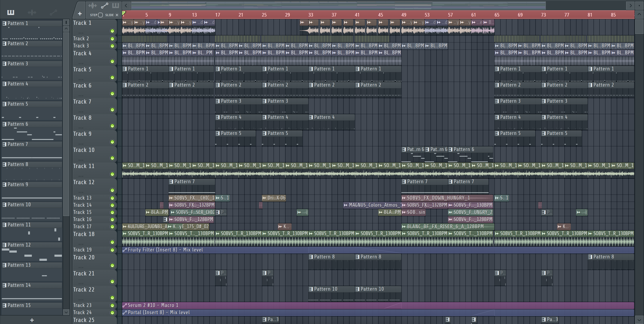Click bar 33 on the timeline ruler
The image size is (644, 324).
click(x=311, y=15)
